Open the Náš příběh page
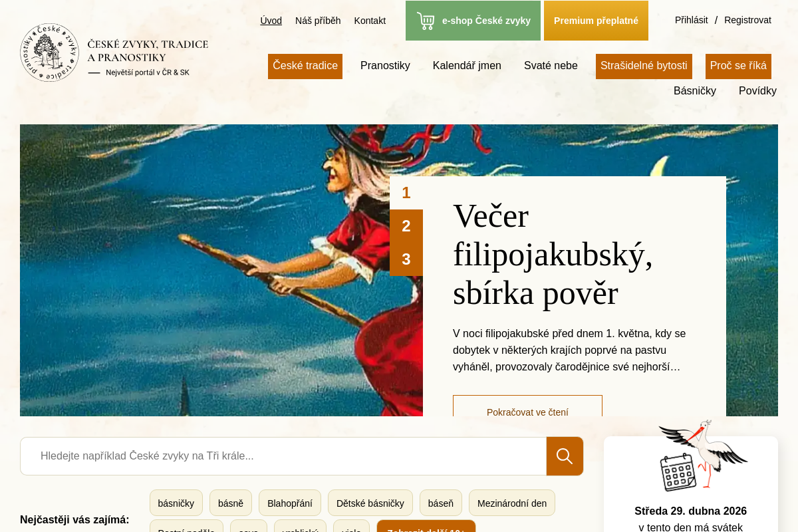 (x=318, y=21)
